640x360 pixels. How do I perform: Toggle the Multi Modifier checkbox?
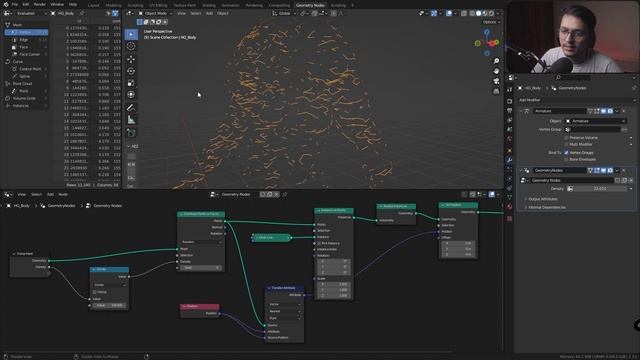[566, 144]
